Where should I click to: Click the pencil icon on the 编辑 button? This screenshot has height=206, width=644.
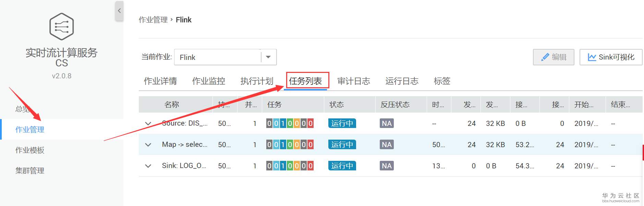click(545, 57)
